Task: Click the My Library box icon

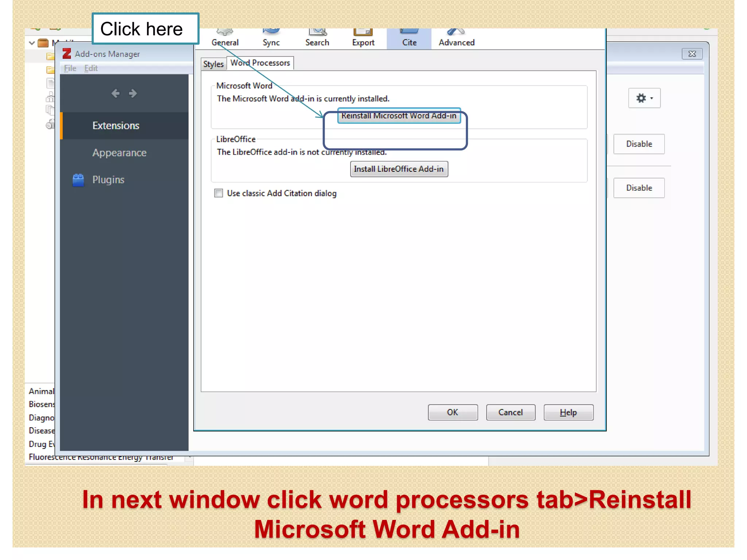Action: pyautogui.click(x=43, y=43)
